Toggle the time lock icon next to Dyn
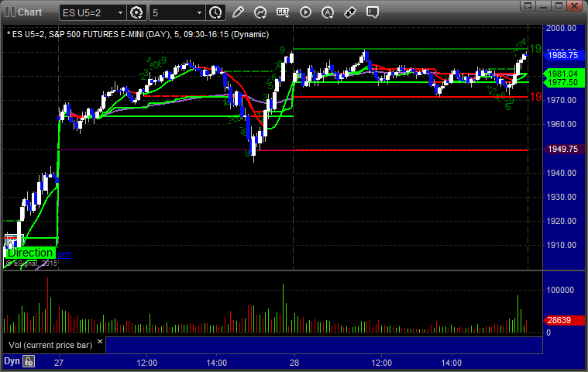This screenshot has width=588, height=372. coord(29,361)
